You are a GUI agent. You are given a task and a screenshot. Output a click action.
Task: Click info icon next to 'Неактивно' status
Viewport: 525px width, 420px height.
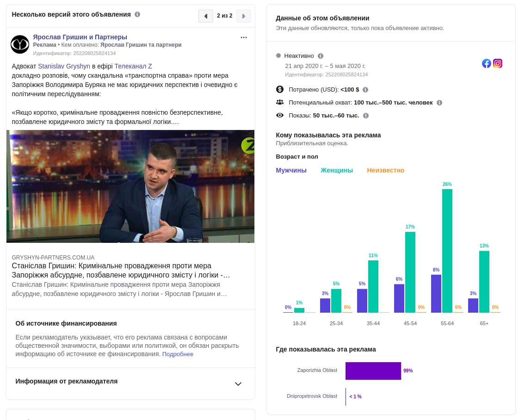(x=321, y=56)
